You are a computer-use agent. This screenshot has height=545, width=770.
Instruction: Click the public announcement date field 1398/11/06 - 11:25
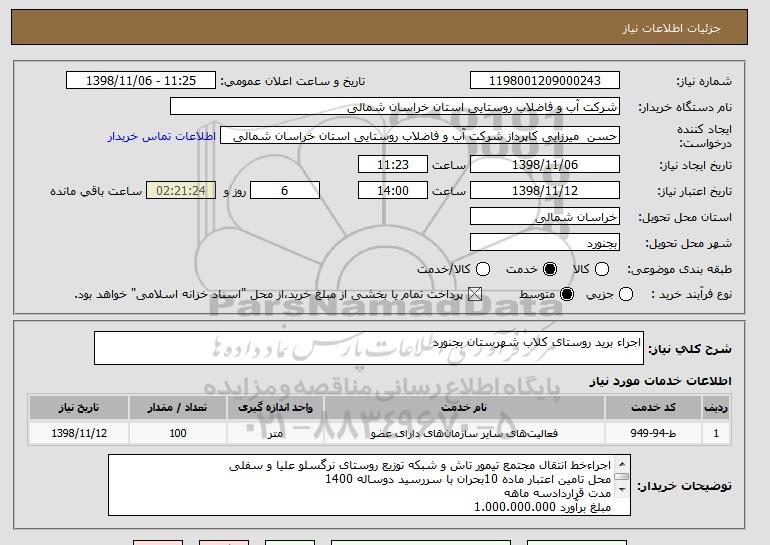[141, 81]
